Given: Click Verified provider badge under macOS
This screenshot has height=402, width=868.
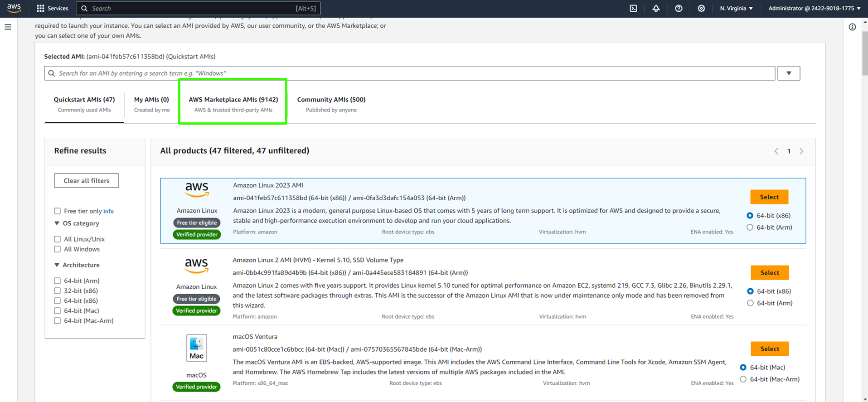Looking at the screenshot, I should coord(196,387).
